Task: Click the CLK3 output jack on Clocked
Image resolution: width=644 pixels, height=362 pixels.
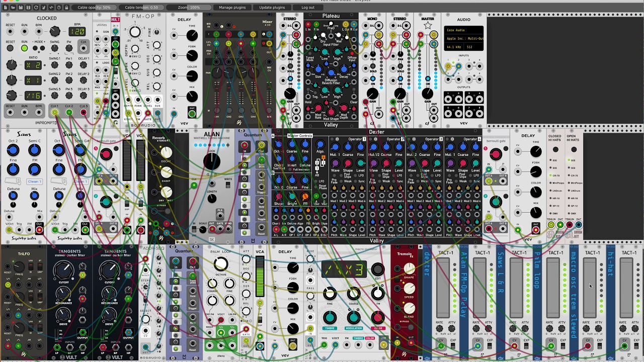Action: pos(84,113)
